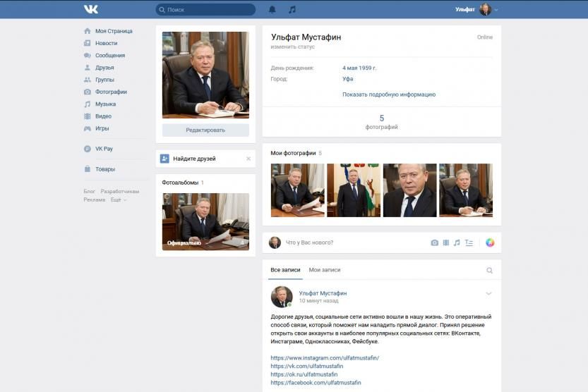588x392 pixels.
Task: Click the Редактировать button
Action: (x=205, y=130)
